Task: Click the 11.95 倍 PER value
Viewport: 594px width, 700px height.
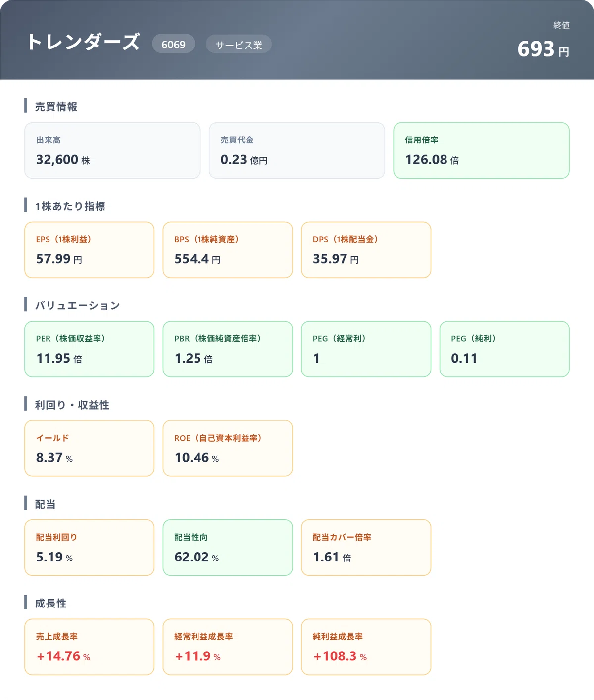Action: 59,358
